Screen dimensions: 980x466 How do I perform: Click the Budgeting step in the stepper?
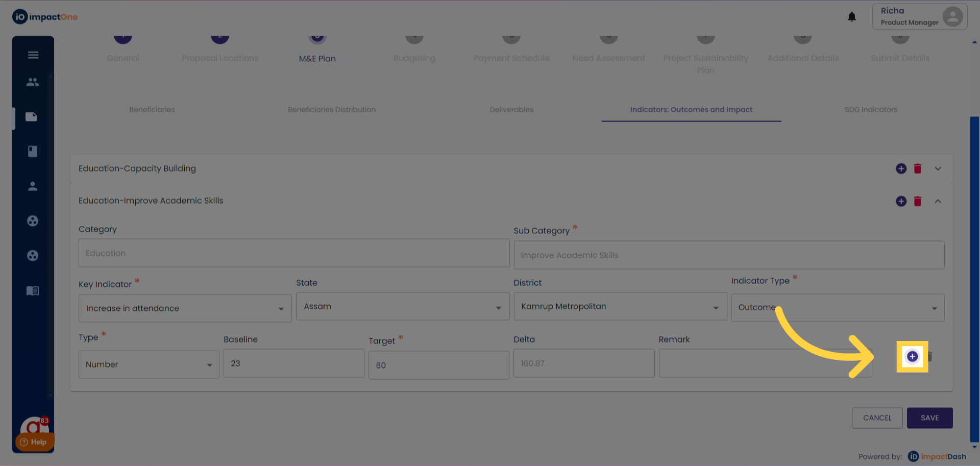[x=414, y=58]
